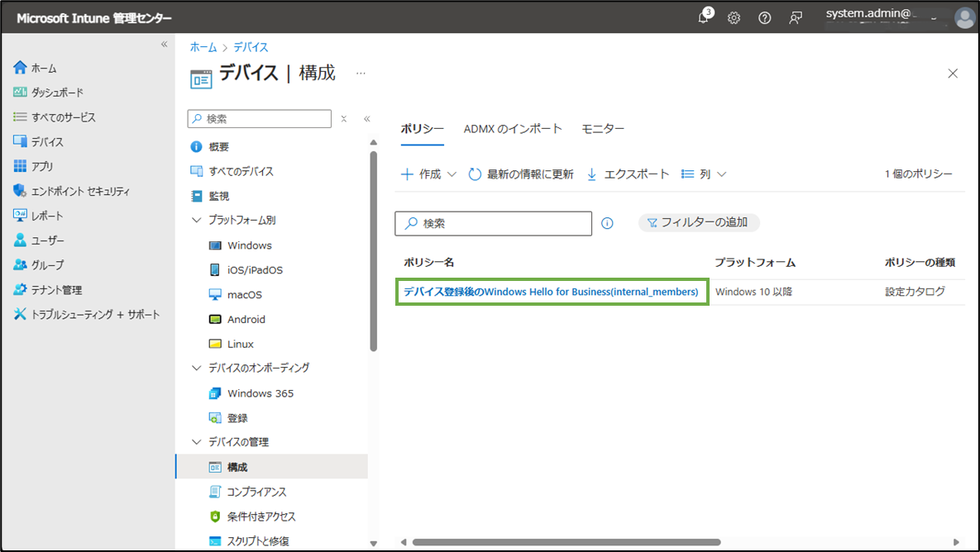This screenshot has width=980, height=552.
Task: Close the デバイス | 構成 blade
Action: [x=953, y=74]
